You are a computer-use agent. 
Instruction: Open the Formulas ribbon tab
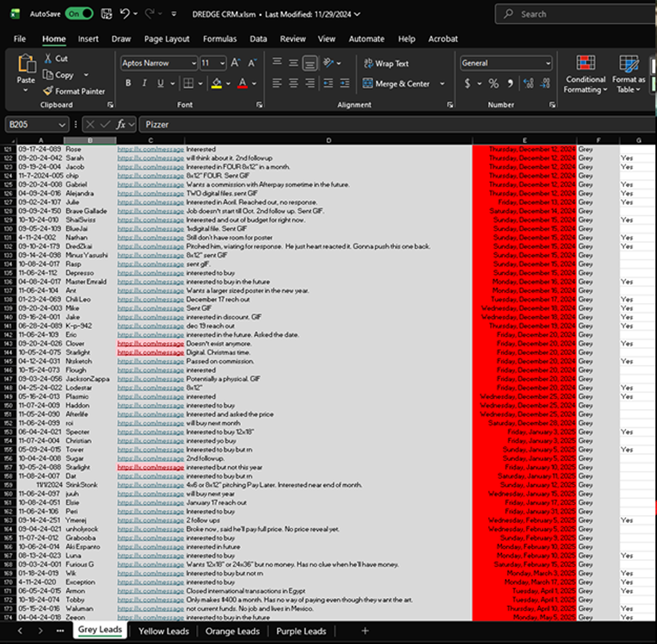point(219,39)
